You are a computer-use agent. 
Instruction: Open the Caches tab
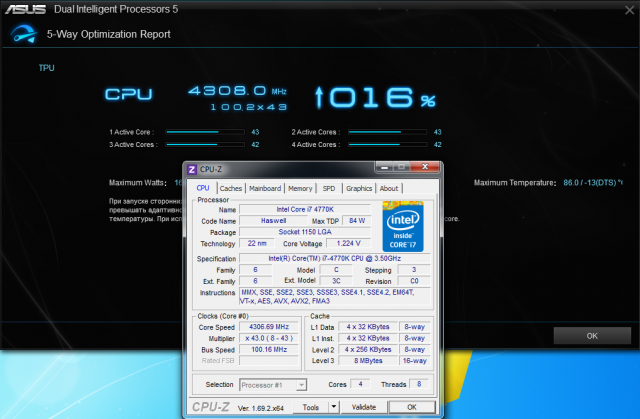tap(231, 188)
